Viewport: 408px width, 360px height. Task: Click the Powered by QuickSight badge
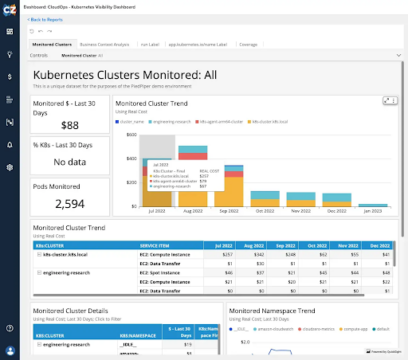pyautogui.click(x=383, y=351)
